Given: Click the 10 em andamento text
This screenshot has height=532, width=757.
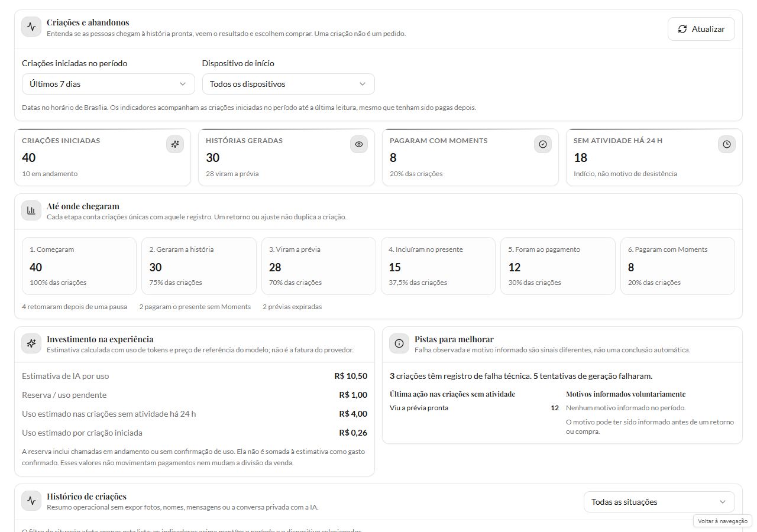Looking at the screenshot, I should (x=50, y=174).
